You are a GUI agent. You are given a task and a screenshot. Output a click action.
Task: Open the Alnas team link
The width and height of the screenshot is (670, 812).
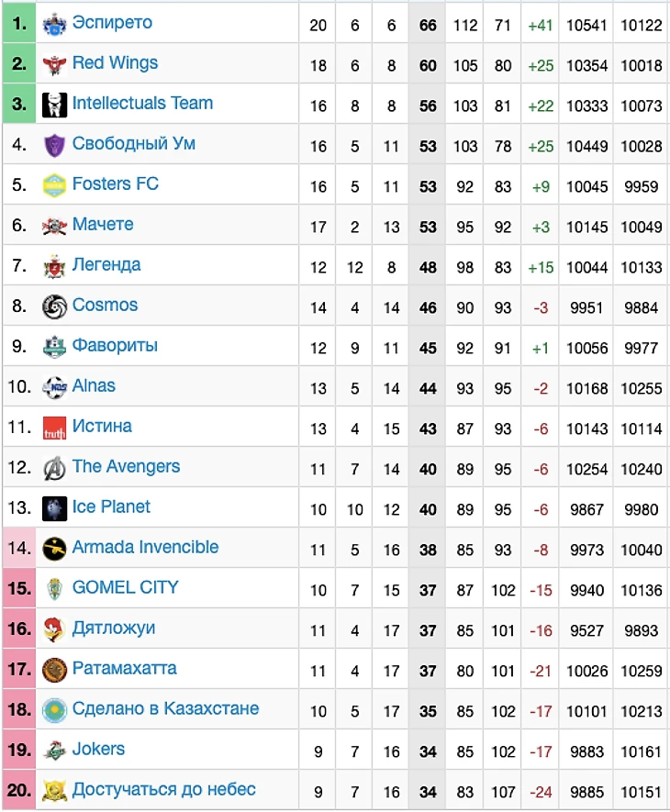click(x=94, y=386)
